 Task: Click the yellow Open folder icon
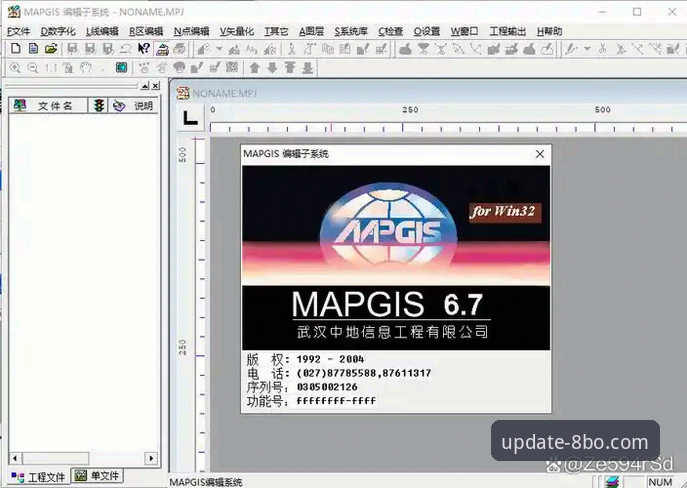point(51,49)
